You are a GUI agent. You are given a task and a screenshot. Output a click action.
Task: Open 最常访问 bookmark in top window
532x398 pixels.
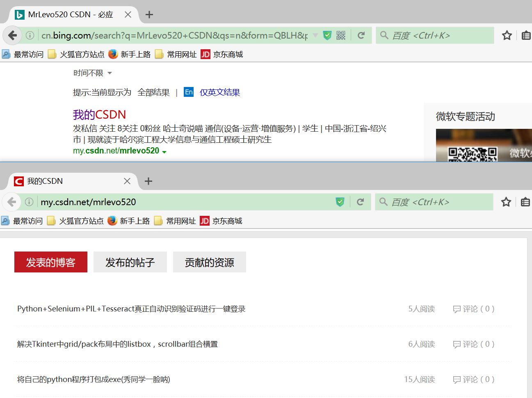[x=23, y=54]
